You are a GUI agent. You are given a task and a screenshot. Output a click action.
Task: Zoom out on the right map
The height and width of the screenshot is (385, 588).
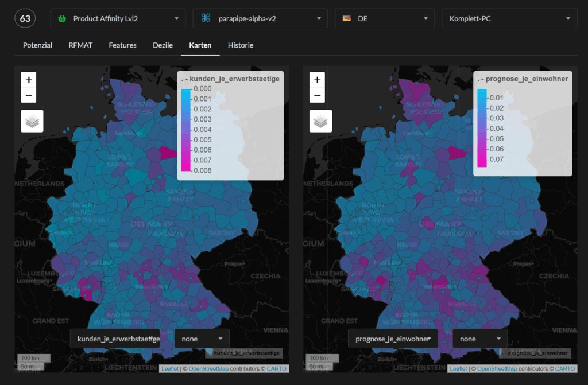tap(317, 95)
